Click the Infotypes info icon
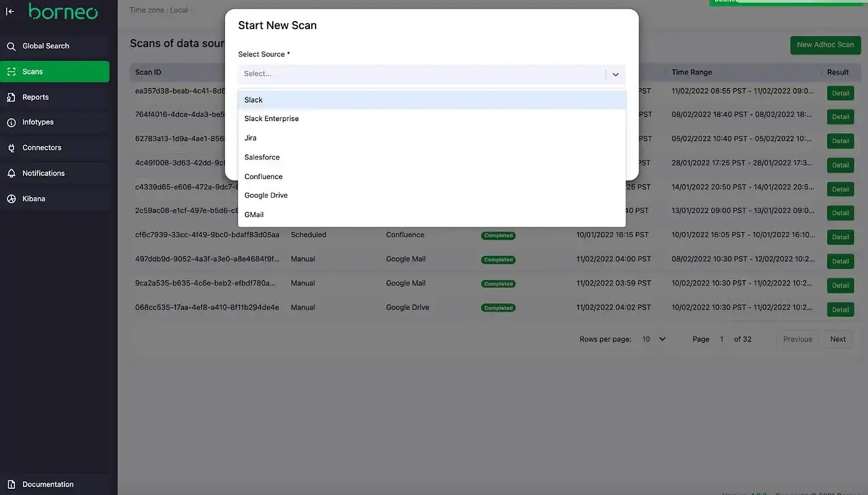Image resolution: width=868 pixels, height=495 pixels. pos(11,123)
